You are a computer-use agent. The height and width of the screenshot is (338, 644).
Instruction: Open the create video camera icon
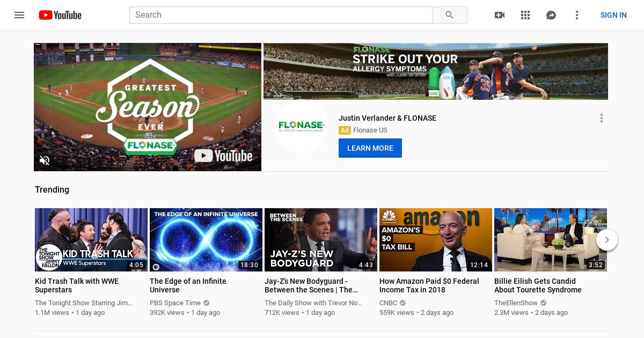pos(500,15)
